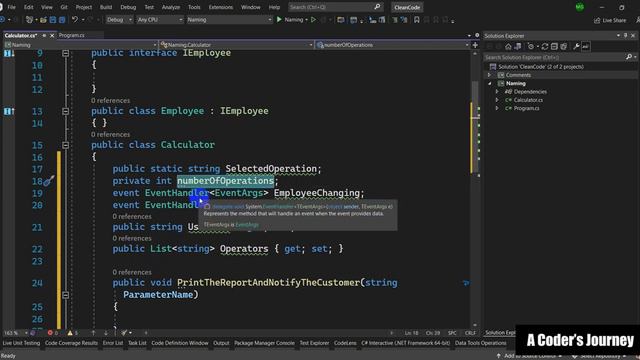The height and width of the screenshot is (360, 640).
Task: Collapse the IEmployee interface on line 9
Action: pyautogui.click(x=65, y=53)
